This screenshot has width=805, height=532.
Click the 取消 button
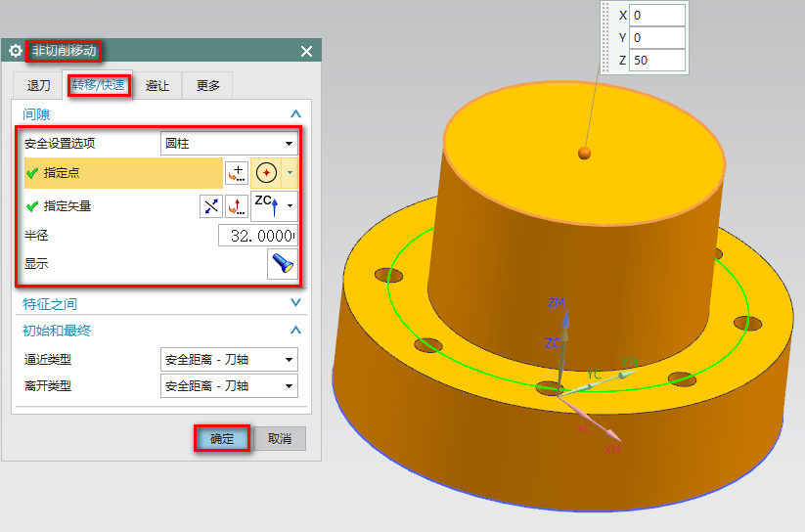tap(280, 439)
